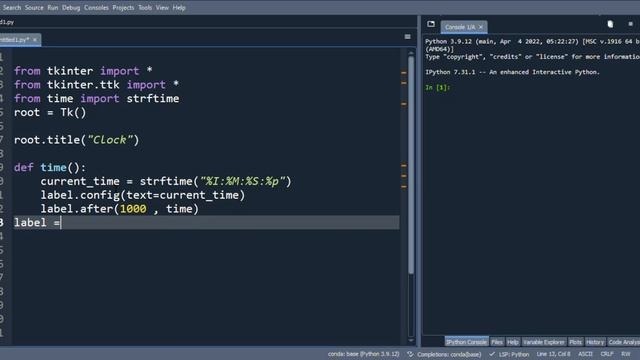Click the Completions: conda(base) status entry

point(444,354)
